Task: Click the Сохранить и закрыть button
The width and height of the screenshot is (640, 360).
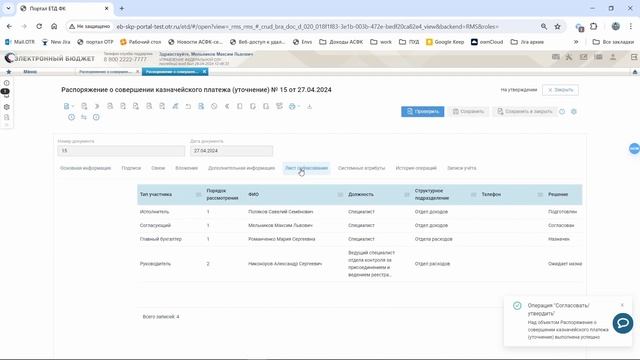Action: point(524,111)
